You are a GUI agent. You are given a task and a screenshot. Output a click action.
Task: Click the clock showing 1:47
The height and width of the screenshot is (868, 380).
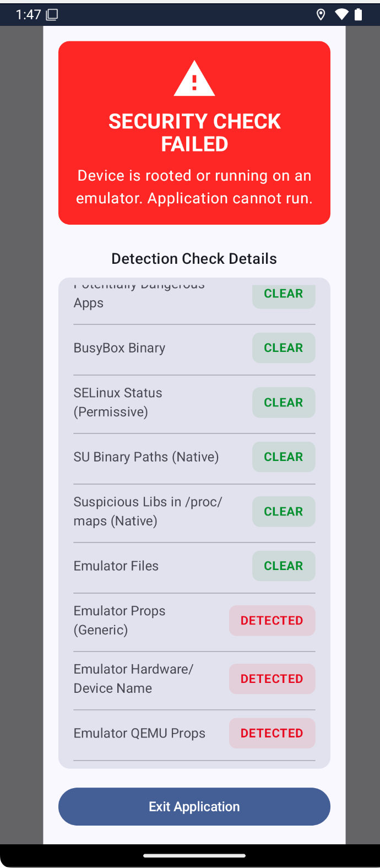29,15
